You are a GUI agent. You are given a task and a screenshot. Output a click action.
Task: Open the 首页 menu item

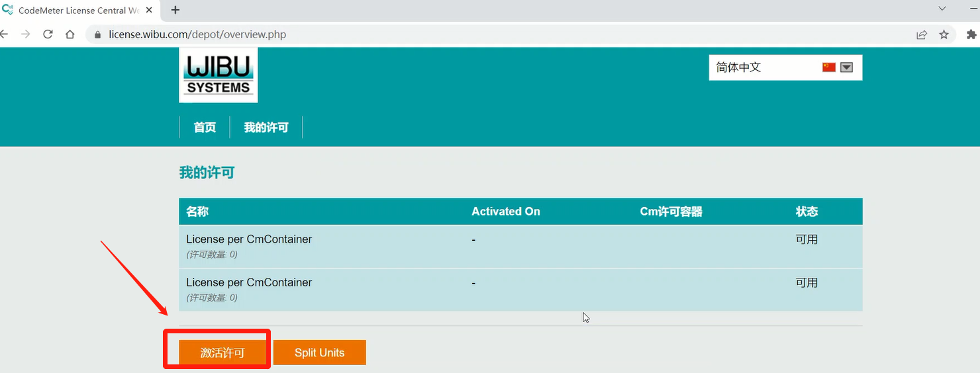tap(205, 128)
